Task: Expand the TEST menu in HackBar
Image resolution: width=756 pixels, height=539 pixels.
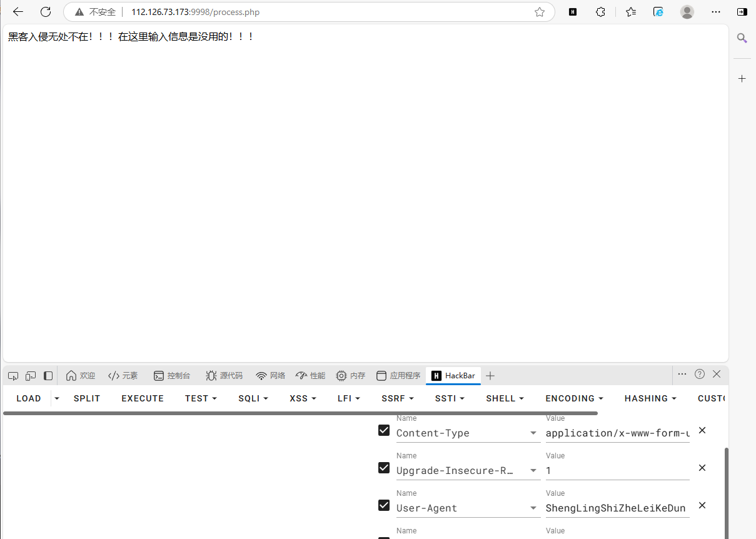Action: click(x=201, y=398)
